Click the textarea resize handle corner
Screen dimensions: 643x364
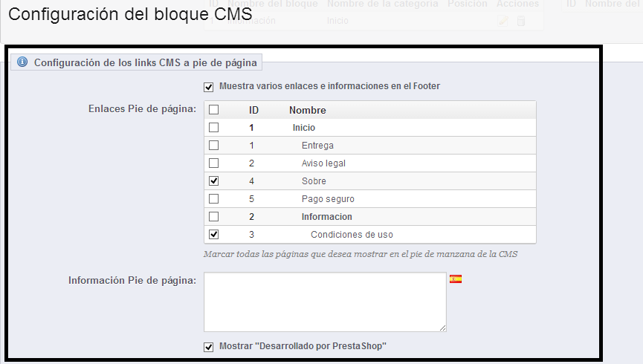click(x=442, y=328)
